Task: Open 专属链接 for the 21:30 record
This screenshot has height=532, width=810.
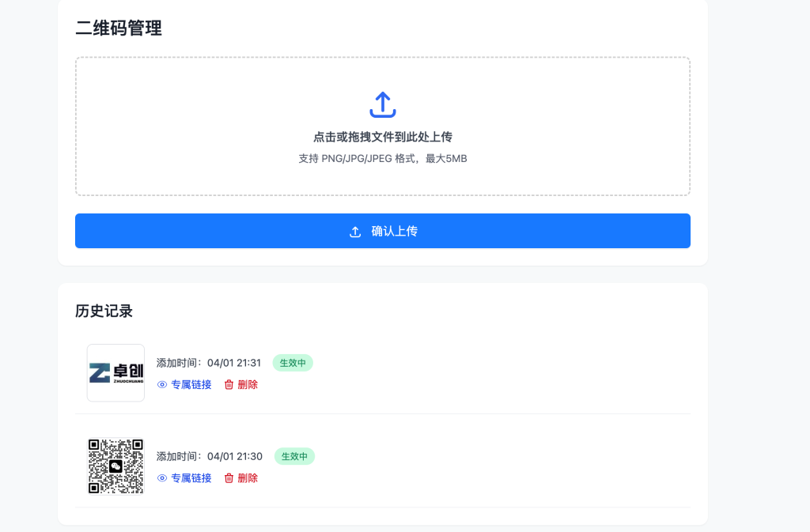Action: [x=191, y=478]
